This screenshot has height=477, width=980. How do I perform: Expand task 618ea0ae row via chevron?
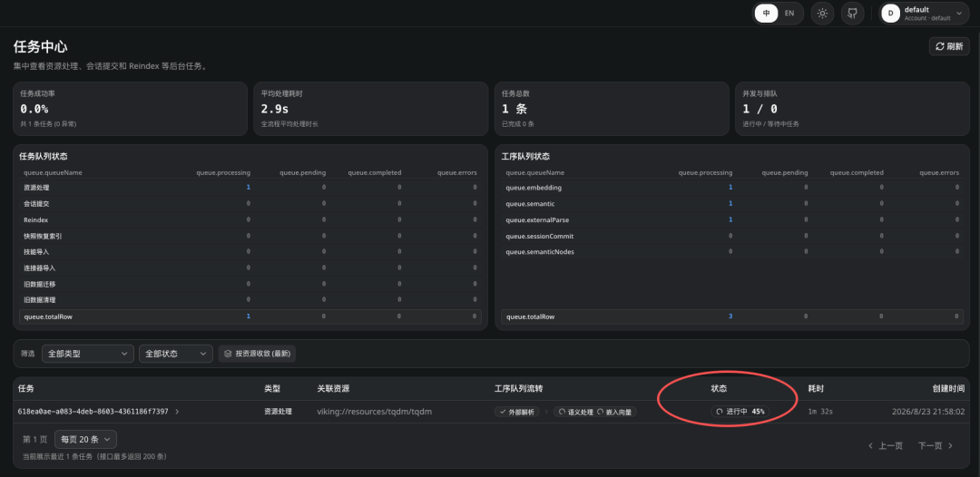tap(178, 412)
